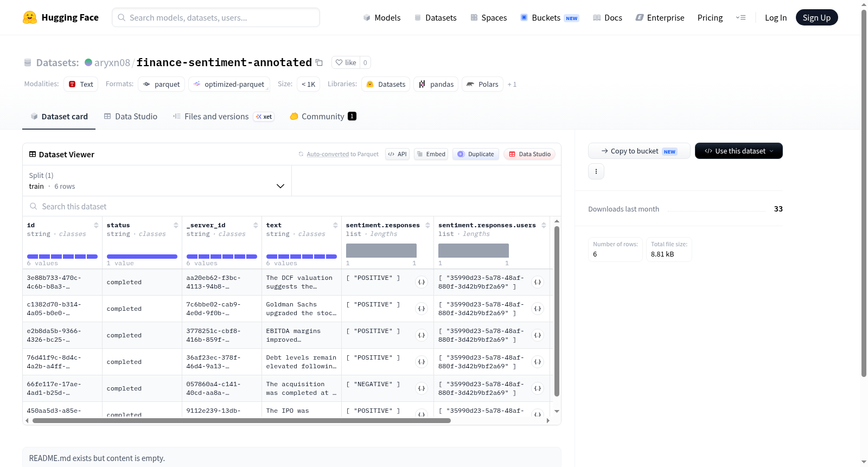Expand responses JSON in the Goldman Sachs row
Screen dimensions: 868x467
(422, 309)
